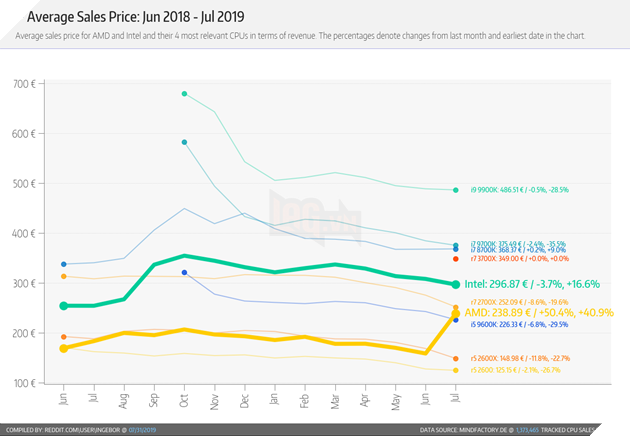Click the Intel average end point marker
630x436 pixels.
coord(456,285)
